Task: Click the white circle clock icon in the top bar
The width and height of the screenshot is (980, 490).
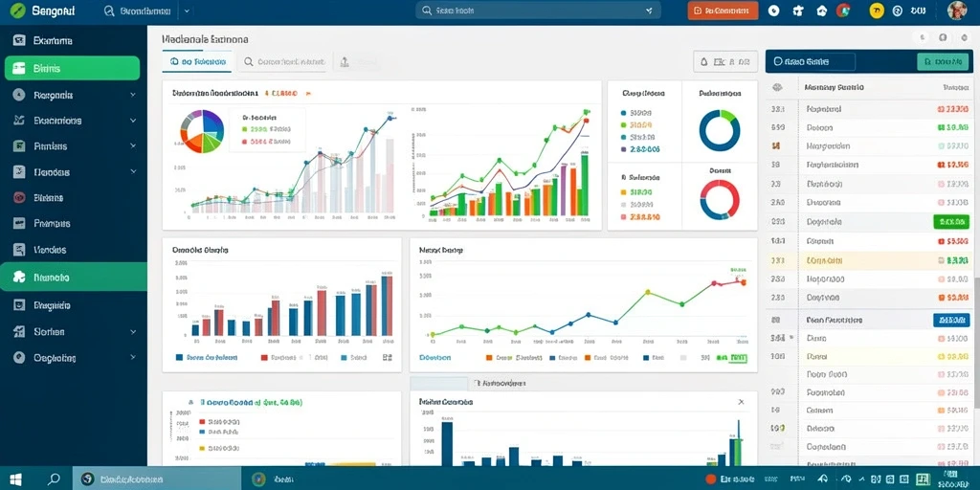Action: (x=773, y=11)
